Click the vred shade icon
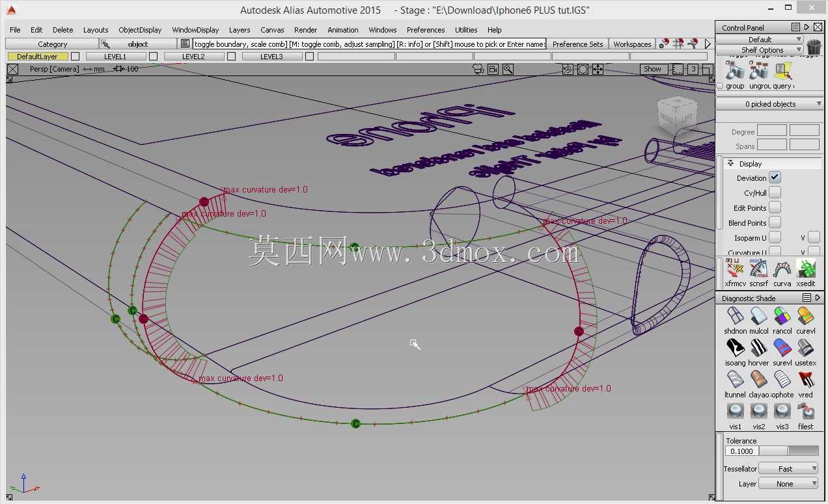Image resolution: width=828 pixels, height=504 pixels. tap(806, 380)
